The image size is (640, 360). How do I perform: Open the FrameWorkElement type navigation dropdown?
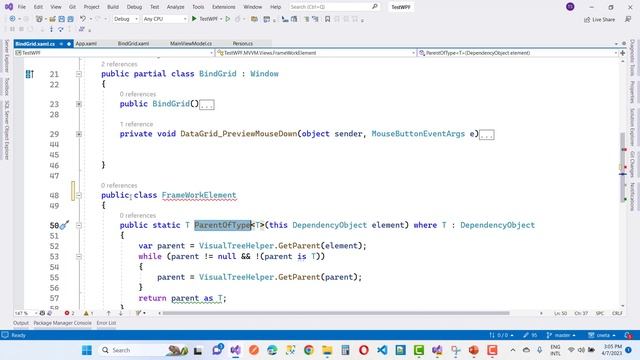click(x=316, y=53)
